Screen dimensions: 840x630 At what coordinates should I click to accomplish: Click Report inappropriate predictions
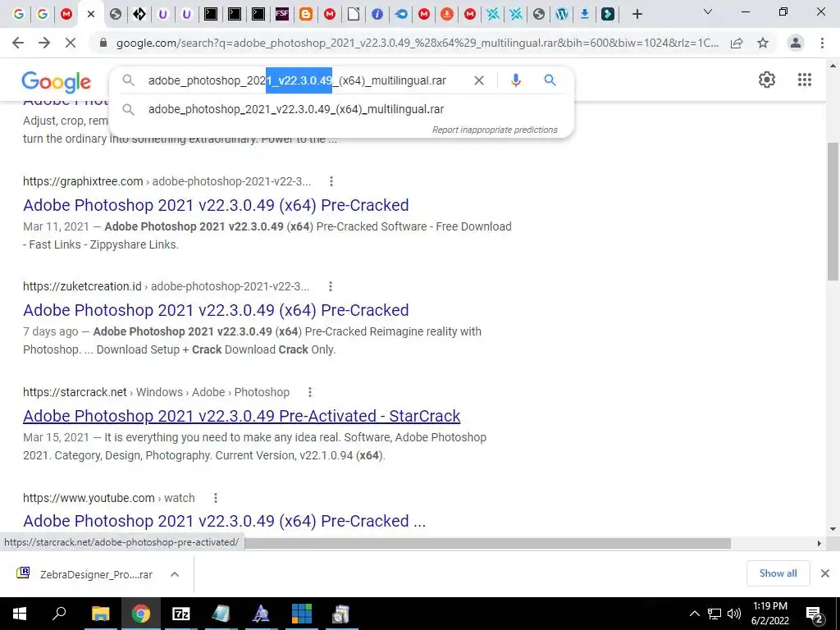495,130
